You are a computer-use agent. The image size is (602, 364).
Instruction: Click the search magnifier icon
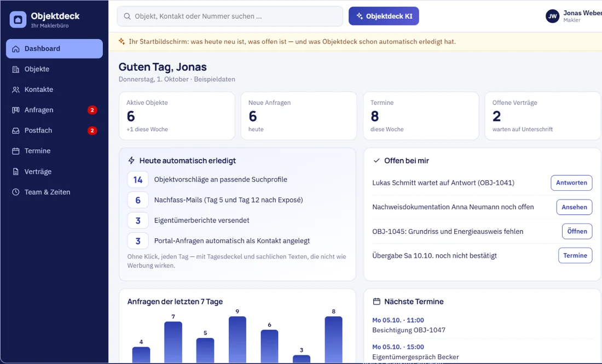(x=127, y=16)
